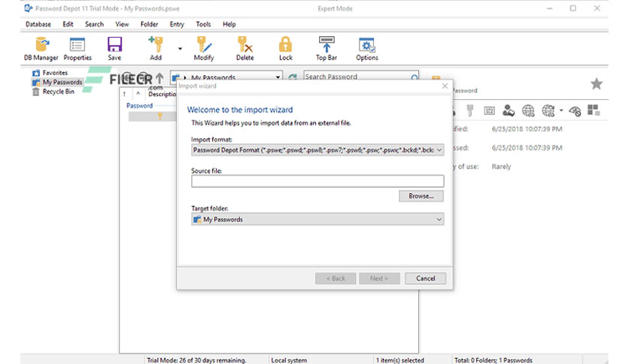Open the Options settings icon
This screenshot has height=364, width=629.
[366, 48]
